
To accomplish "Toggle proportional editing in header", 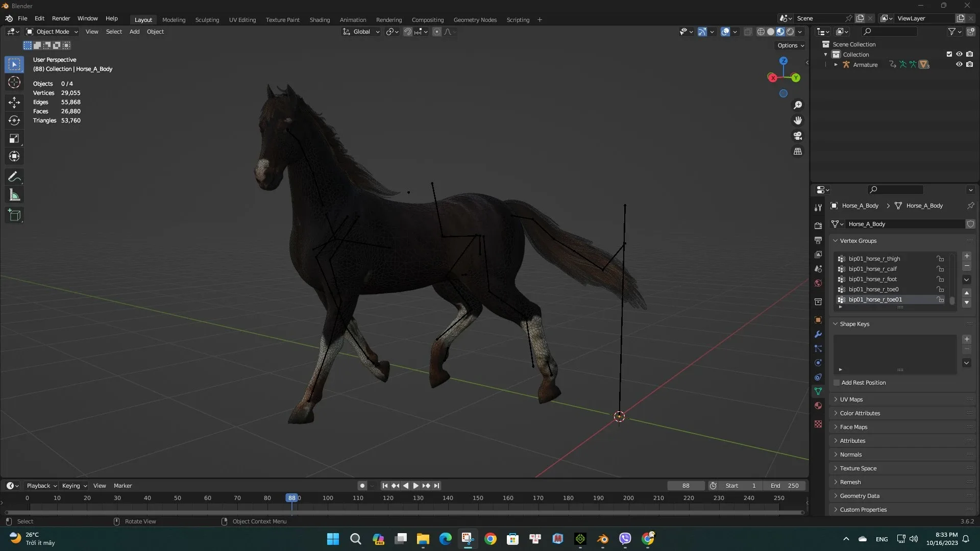I will click(x=437, y=32).
